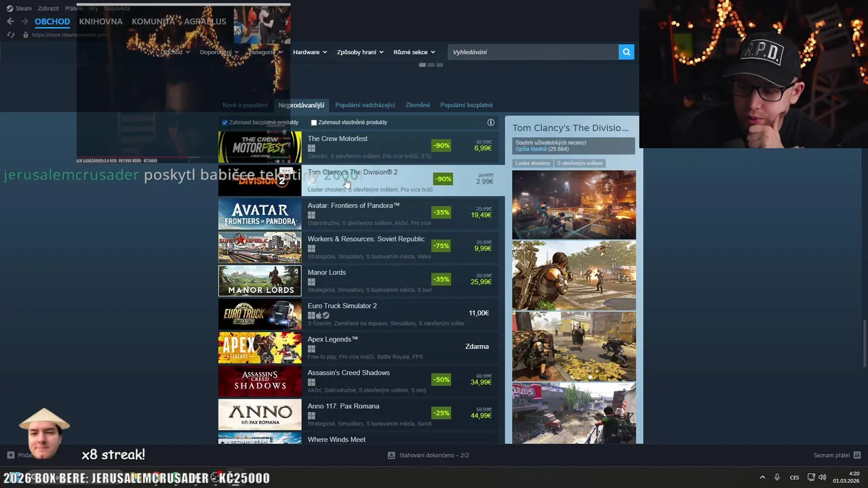868x488 pixels.
Task: Click the padlock icon beside the URL
Action: [x=26, y=35]
